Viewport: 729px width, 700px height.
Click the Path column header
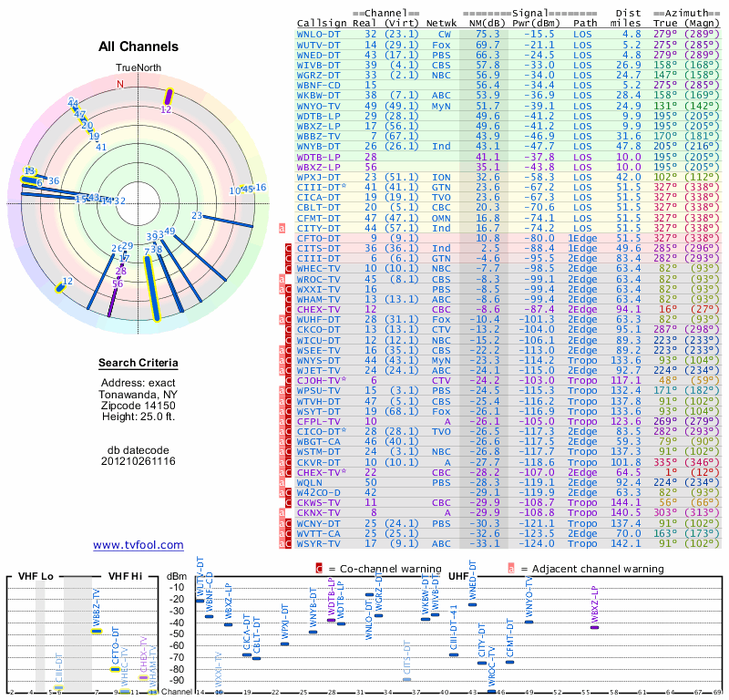585,24
